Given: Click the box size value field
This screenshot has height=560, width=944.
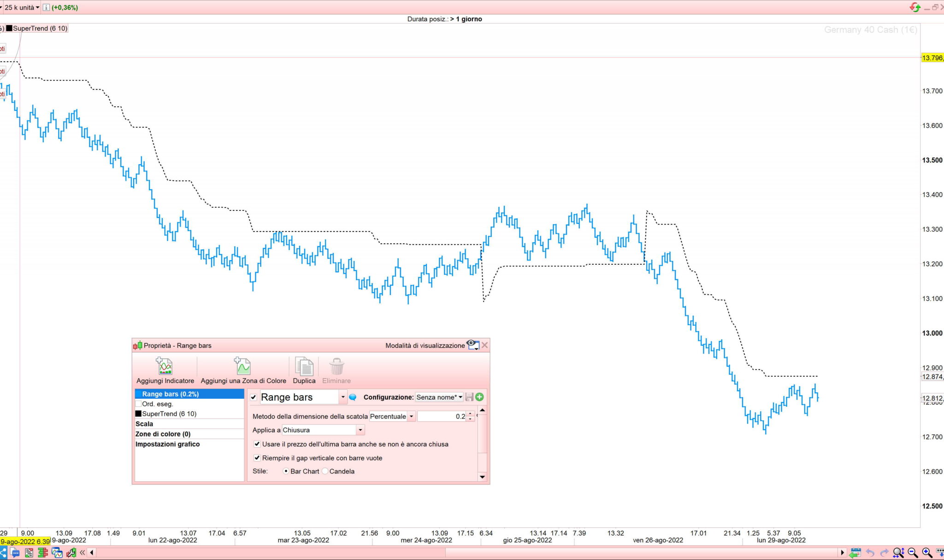Looking at the screenshot, I should 442,416.
